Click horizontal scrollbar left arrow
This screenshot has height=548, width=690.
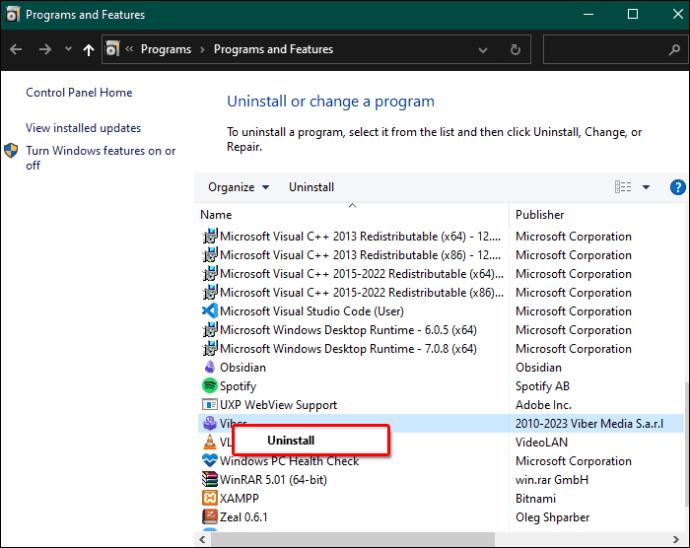202,539
